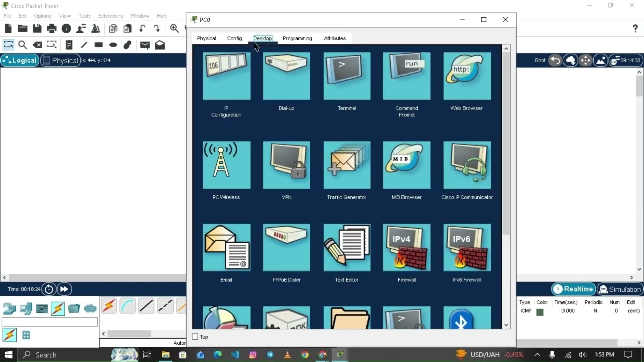Switch to Physical workspace view

[x=60, y=60]
